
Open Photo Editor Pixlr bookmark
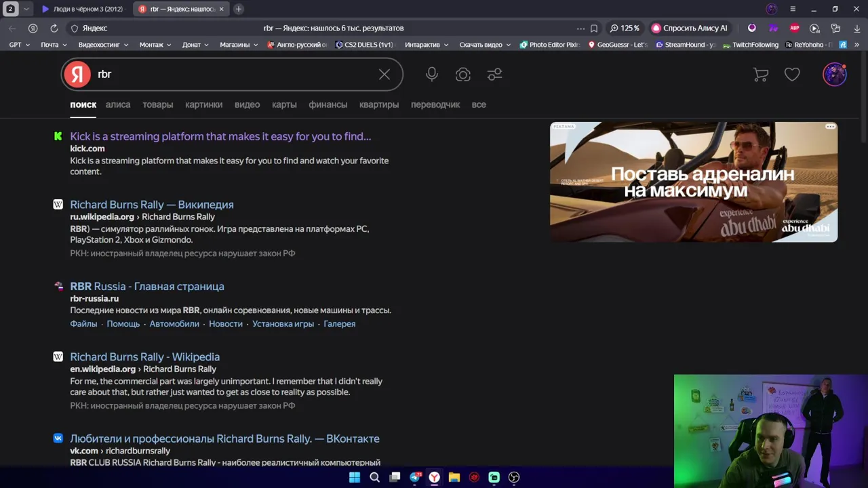(x=549, y=45)
